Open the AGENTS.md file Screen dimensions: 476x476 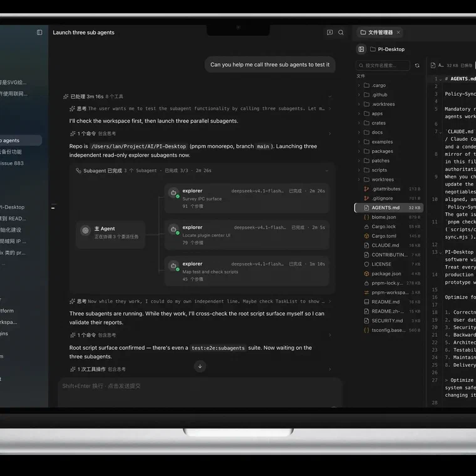click(389, 208)
